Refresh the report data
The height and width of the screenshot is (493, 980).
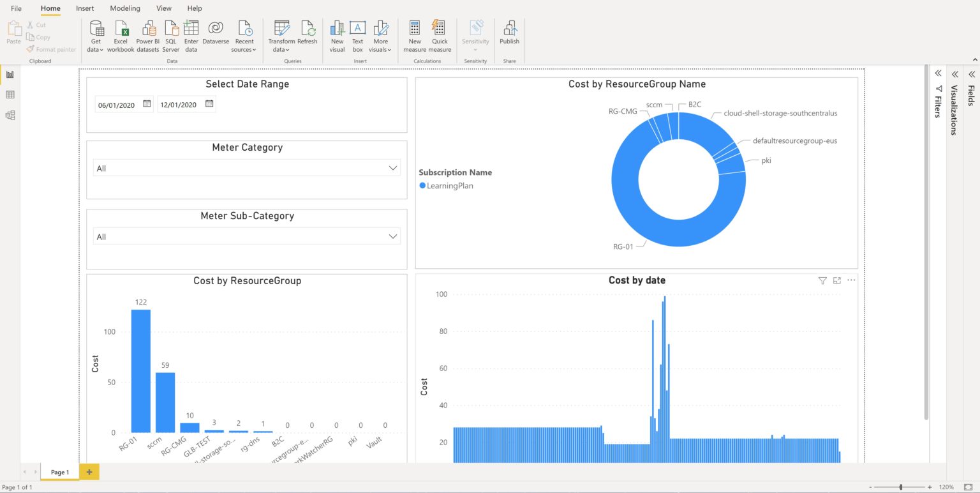click(x=308, y=33)
